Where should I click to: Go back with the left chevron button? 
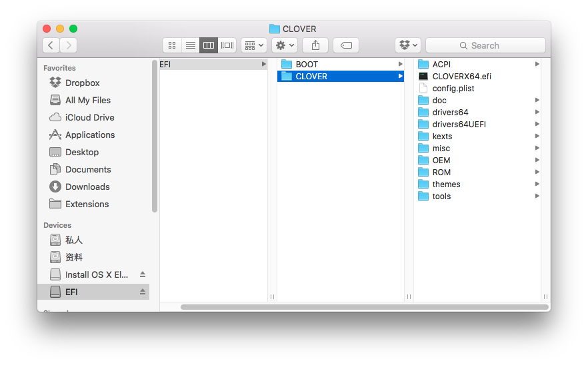tap(51, 45)
